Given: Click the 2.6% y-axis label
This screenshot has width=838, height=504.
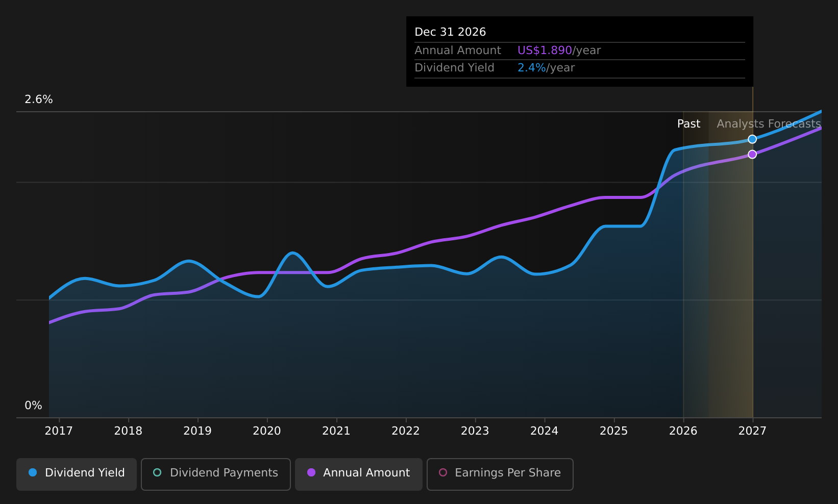Looking at the screenshot, I should [x=39, y=99].
